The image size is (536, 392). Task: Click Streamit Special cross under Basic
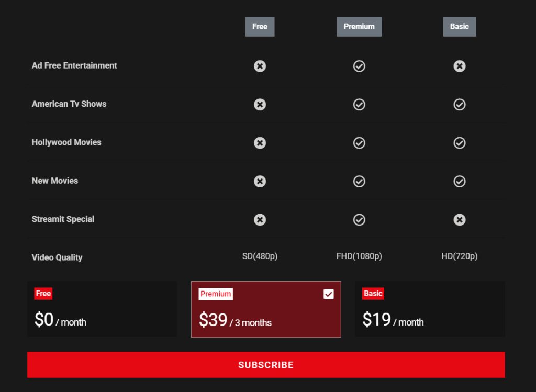pos(459,220)
